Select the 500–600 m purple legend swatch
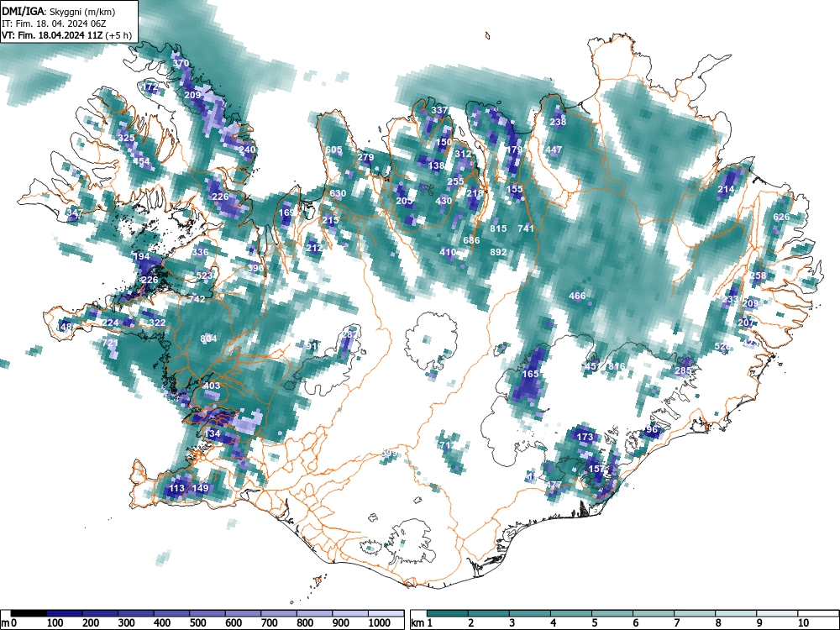840x630 pixels. 207,613
